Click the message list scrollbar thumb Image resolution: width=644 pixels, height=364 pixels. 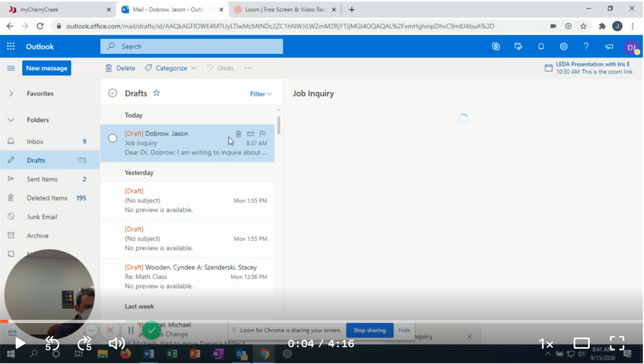pyautogui.click(x=279, y=125)
